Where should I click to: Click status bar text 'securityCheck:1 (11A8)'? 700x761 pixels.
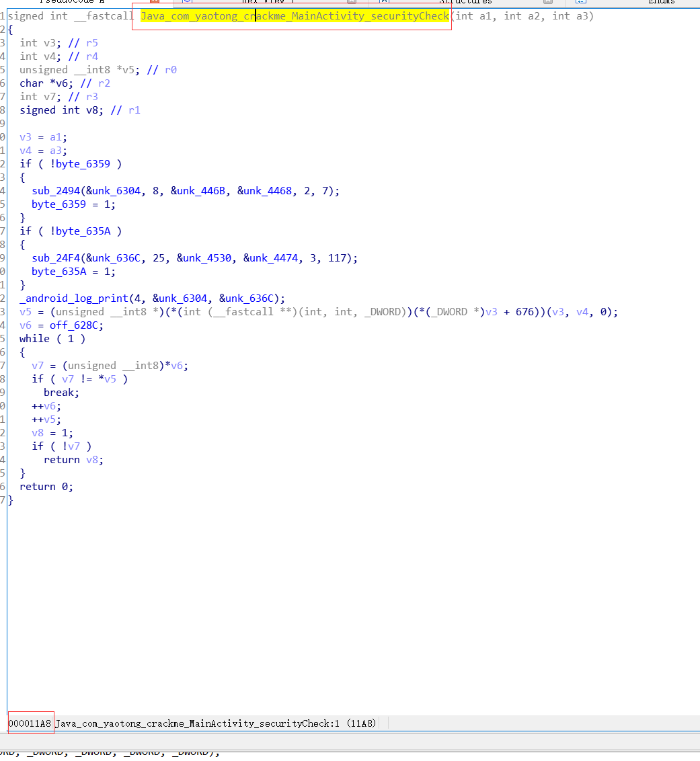(318, 723)
